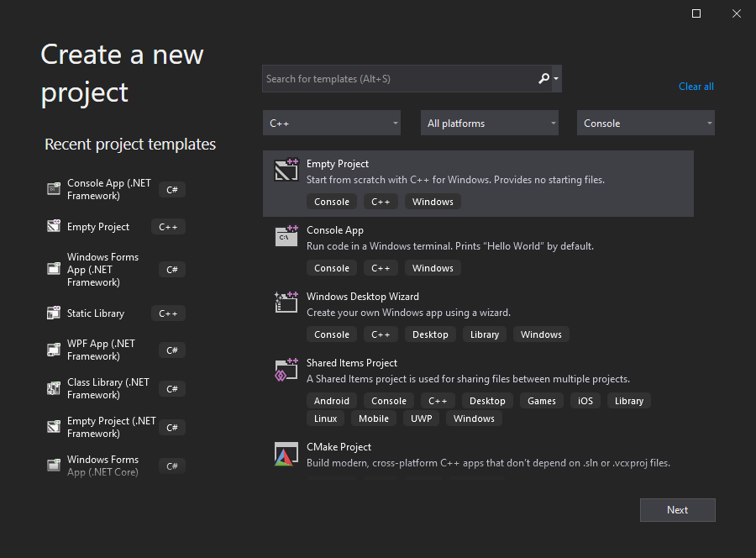Viewport: 756px width, 558px height.
Task: Click the recent Console App (.NET Framework) icon
Action: (x=54, y=189)
